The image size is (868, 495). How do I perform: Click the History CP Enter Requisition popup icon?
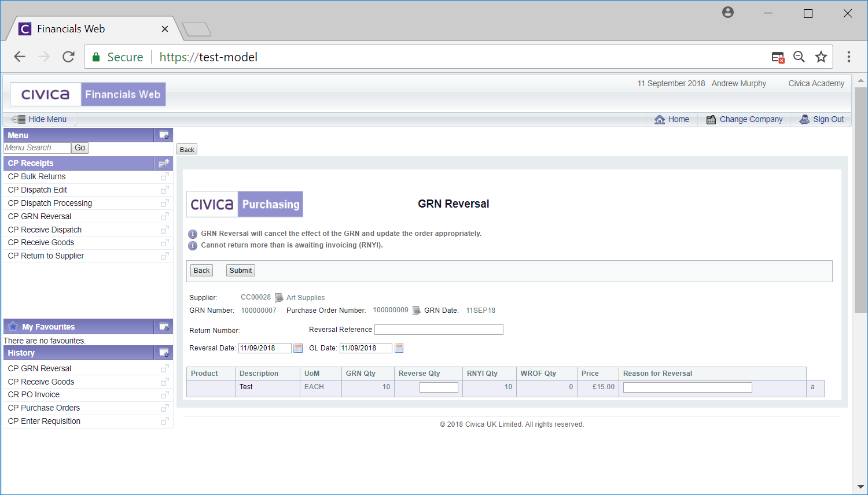coord(165,421)
